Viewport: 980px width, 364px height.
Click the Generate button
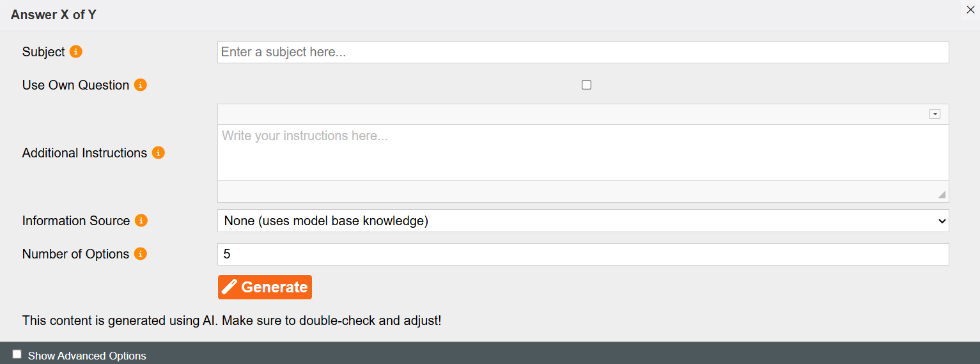pyautogui.click(x=265, y=287)
